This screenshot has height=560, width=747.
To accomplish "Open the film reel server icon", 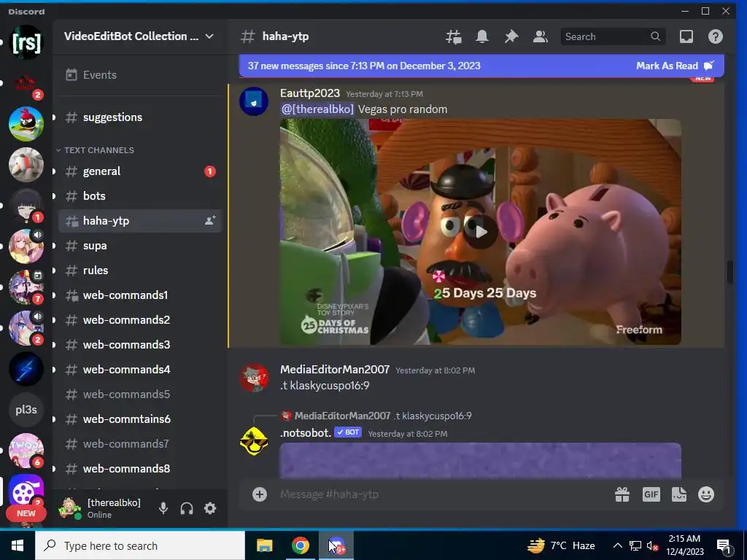I will point(26,491).
